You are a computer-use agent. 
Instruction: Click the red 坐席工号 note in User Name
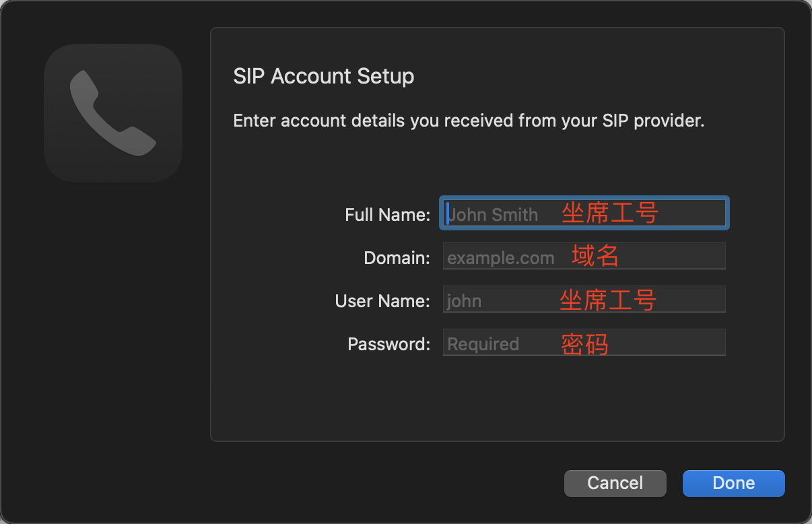click(x=608, y=300)
